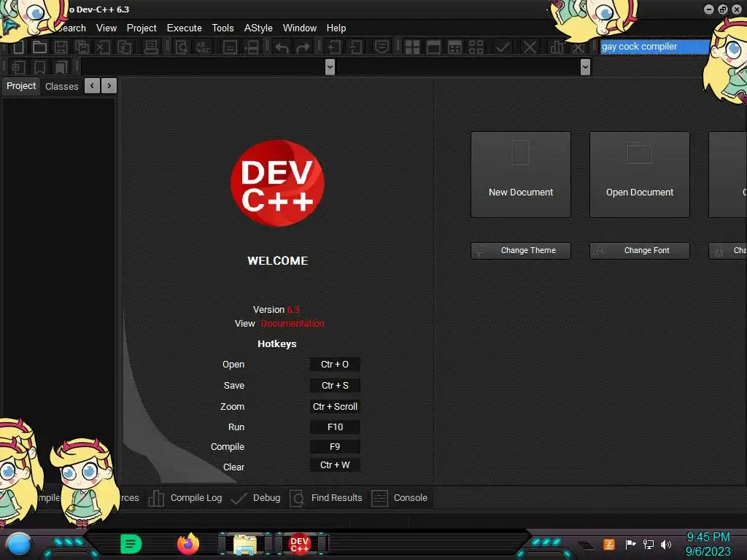The width and height of the screenshot is (747, 560).
Task: Open File Explorer from the taskbar
Action: click(x=245, y=544)
